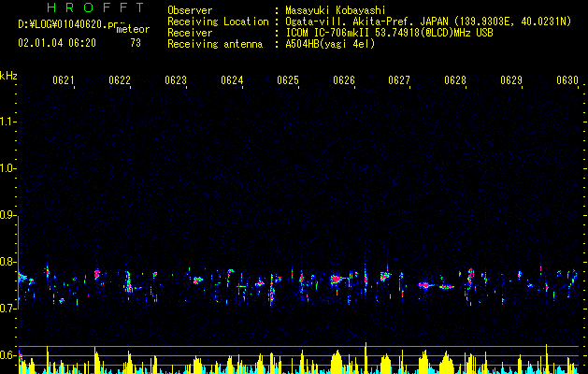Click time marker 0626
The image size is (588, 374).
click(344, 79)
